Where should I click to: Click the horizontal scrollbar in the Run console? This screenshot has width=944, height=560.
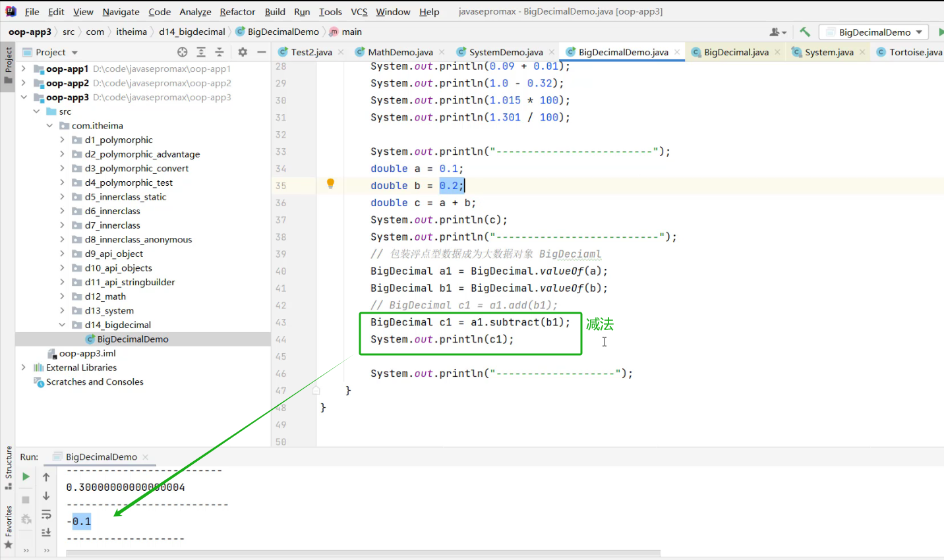363,553
